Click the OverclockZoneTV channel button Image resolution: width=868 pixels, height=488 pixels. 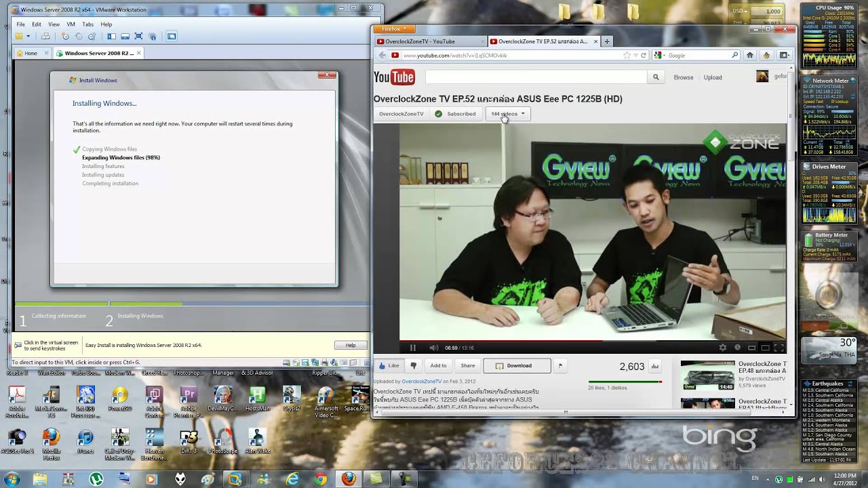pyautogui.click(x=401, y=114)
